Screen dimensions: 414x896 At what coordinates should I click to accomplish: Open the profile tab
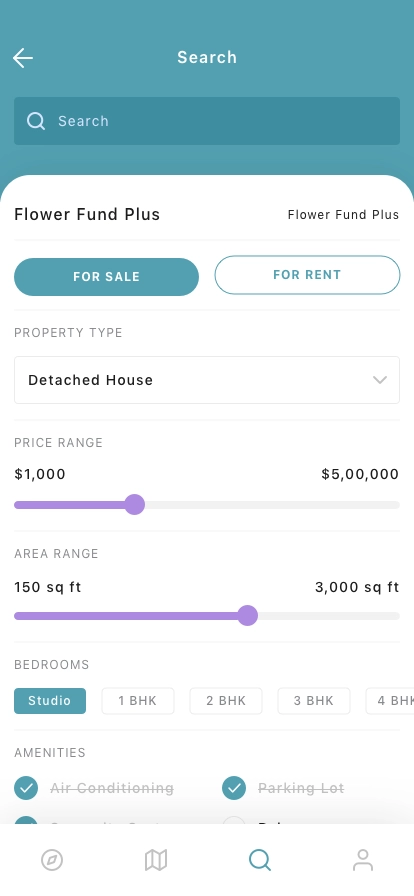tap(363, 860)
